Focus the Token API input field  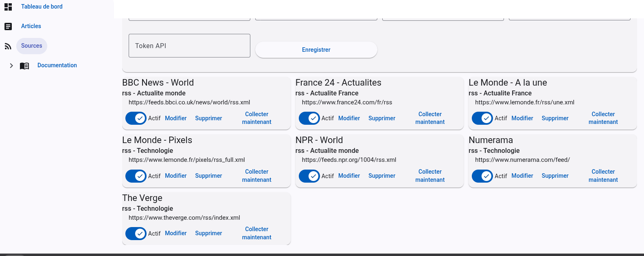189,46
